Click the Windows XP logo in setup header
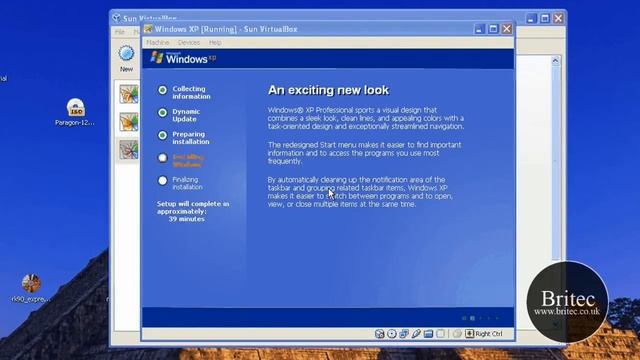 (183, 58)
